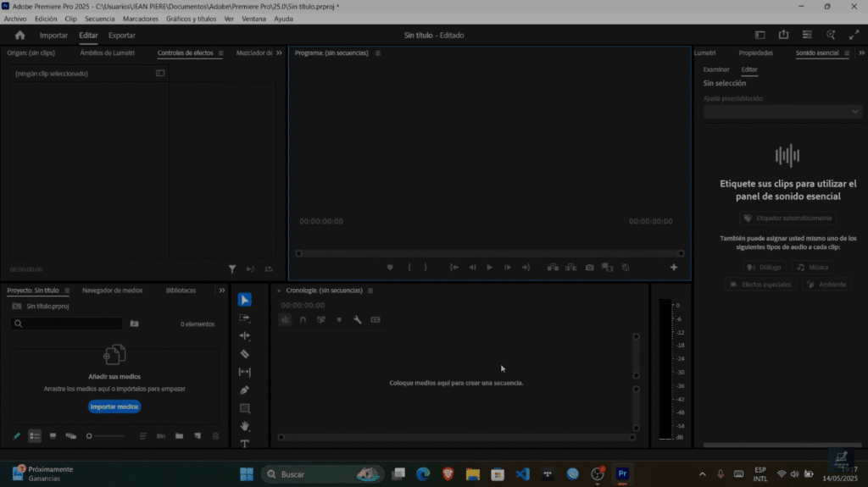Select the Type tool
868x487 pixels.
245,443
